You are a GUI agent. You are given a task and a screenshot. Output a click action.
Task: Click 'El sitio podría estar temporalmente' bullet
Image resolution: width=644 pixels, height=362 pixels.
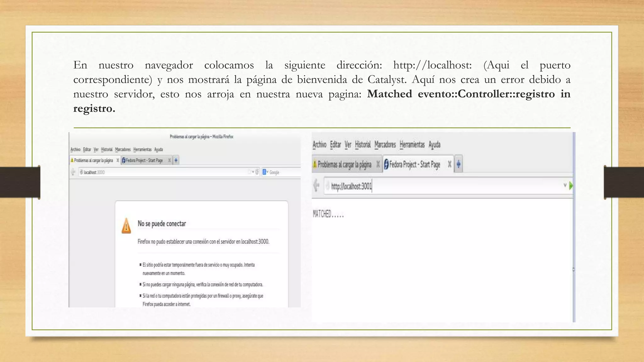pyautogui.click(x=198, y=269)
